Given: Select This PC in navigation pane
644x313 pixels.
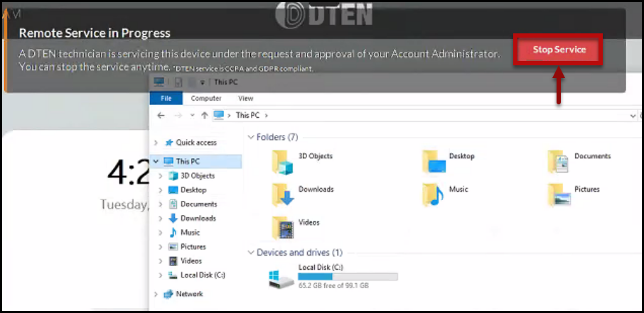Looking at the screenshot, I should pyautogui.click(x=188, y=162).
